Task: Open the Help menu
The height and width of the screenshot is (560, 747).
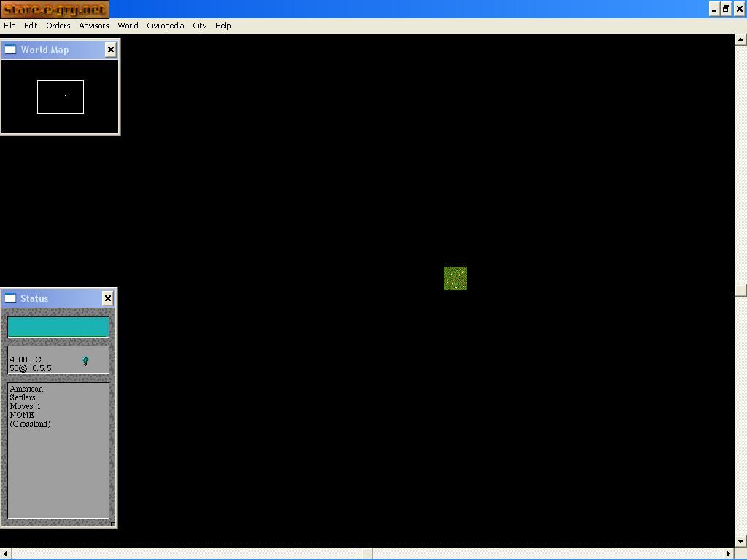Action: [222, 26]
